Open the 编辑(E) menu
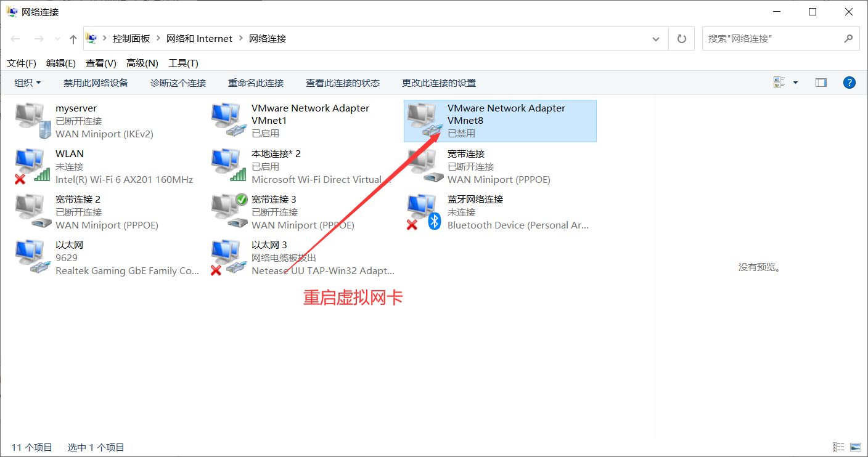The image size is (868, 457). [x=61, y=63]
